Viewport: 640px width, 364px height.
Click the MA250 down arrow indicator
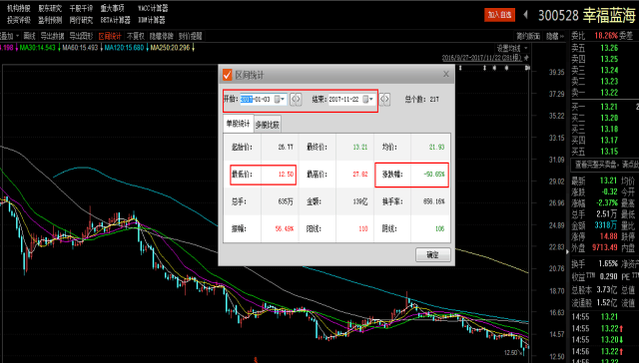coord(194,48)
